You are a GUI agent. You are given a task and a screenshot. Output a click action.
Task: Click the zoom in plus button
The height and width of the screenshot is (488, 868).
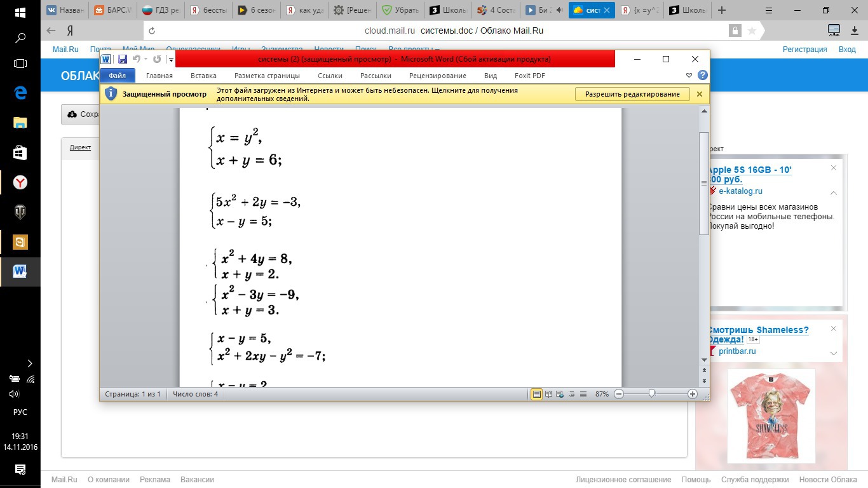693,394
